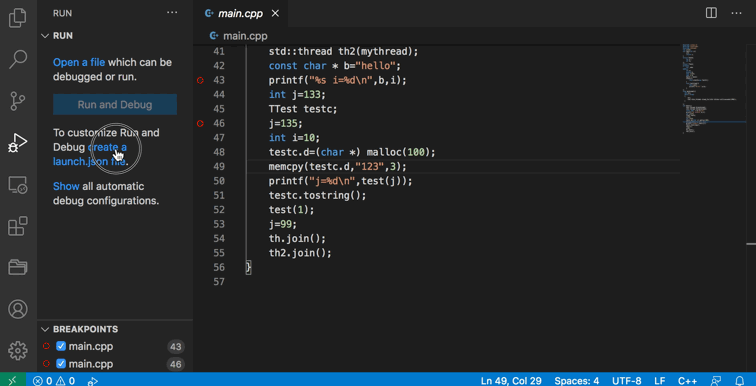Click the Run and Debug button
Image resolution: width=756 pixels, height=386 pixels.
coord(115,105)
